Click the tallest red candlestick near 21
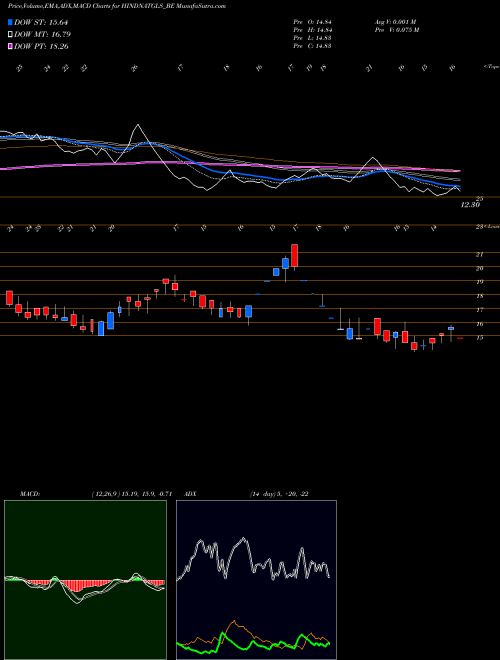The image size is (500, 660). tap(295, 255)
